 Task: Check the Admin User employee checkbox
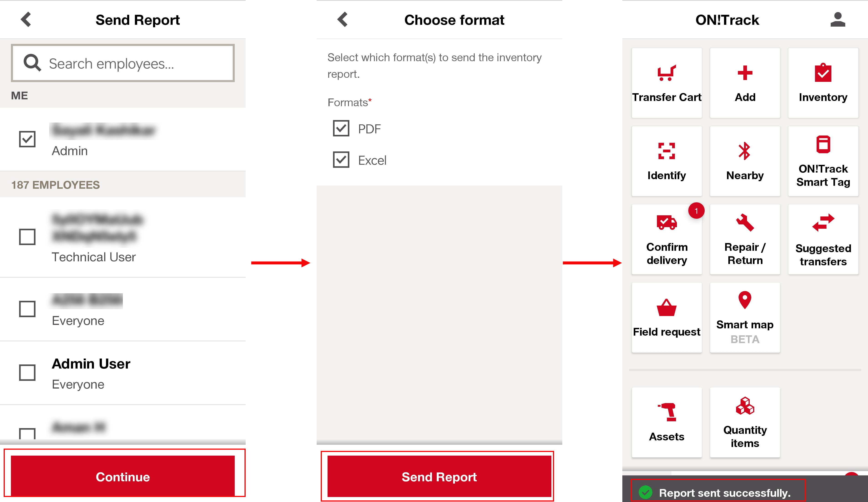point(27,373)
